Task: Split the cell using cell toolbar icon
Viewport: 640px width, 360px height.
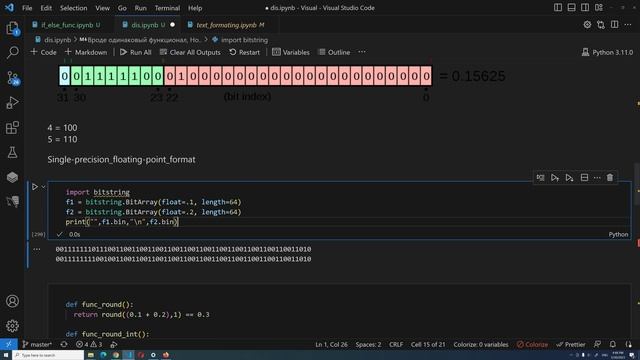Action: point(584,178)
